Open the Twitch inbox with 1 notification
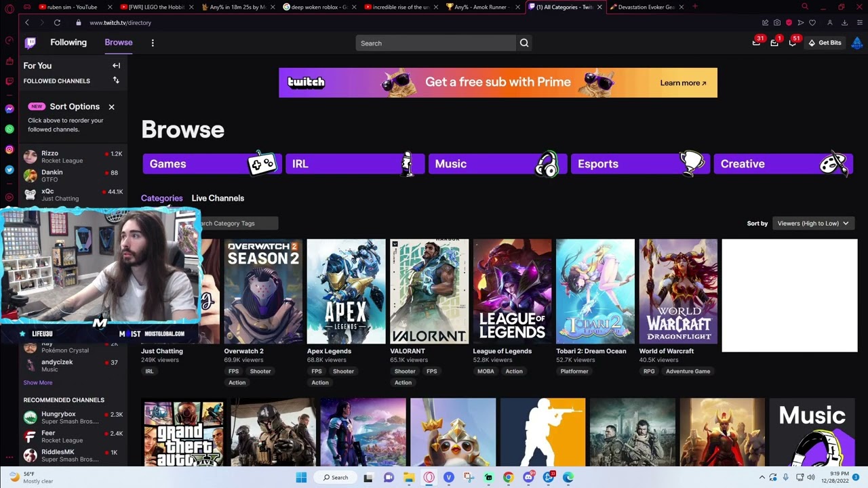Viewport: 868px width, 488px height. pyautogui.click(x=774, y=42)
